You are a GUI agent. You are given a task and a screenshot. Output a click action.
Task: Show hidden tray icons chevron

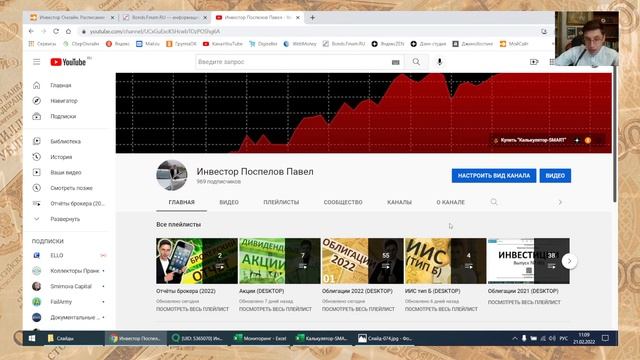(515, 338)
